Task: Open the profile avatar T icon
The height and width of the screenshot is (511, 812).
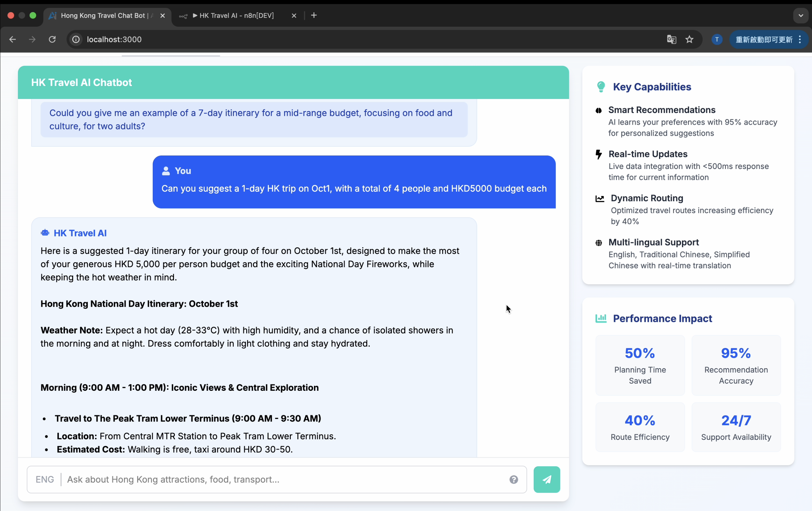Action: point(717,39)
